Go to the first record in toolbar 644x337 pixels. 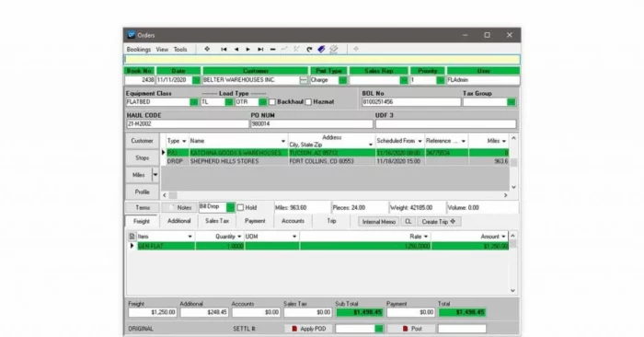pos(224,50)
